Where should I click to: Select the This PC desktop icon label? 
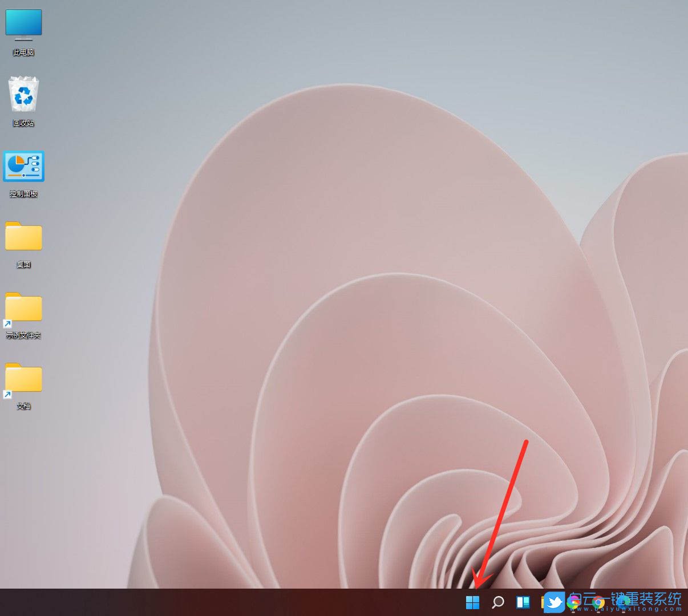click(23, 51)
